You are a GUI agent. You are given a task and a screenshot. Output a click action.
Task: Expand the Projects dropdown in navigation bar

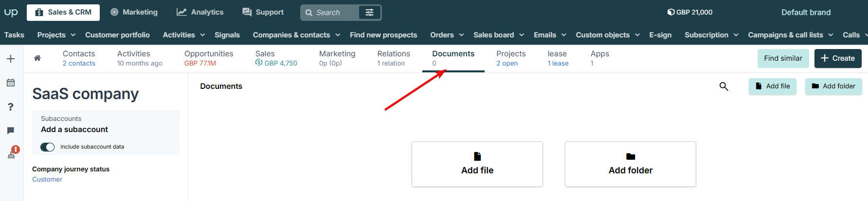[56, 35]
